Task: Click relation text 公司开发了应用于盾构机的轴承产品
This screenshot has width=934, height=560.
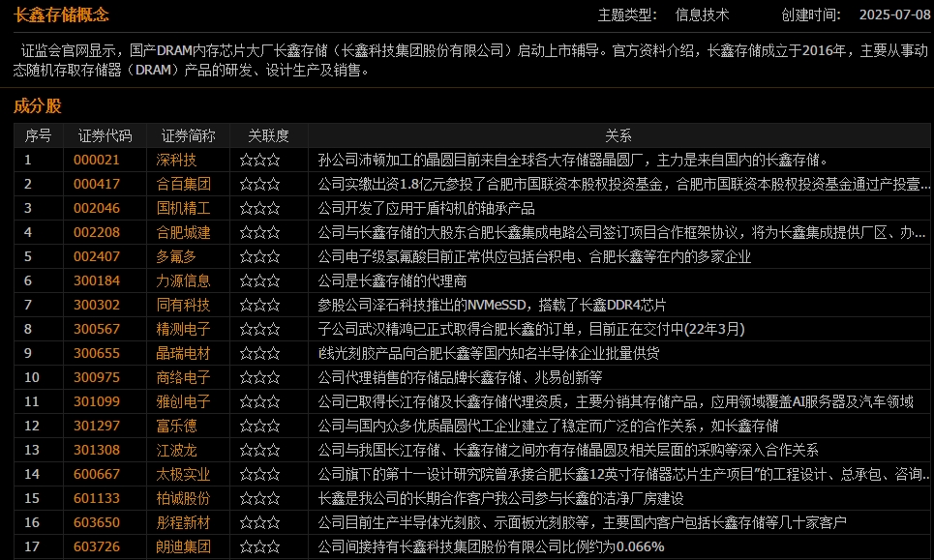Action: pos(426,208)
